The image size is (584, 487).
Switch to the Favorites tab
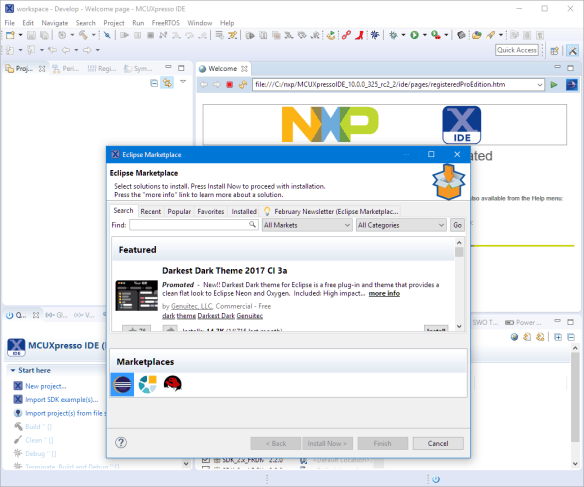(x=211, y=211)
